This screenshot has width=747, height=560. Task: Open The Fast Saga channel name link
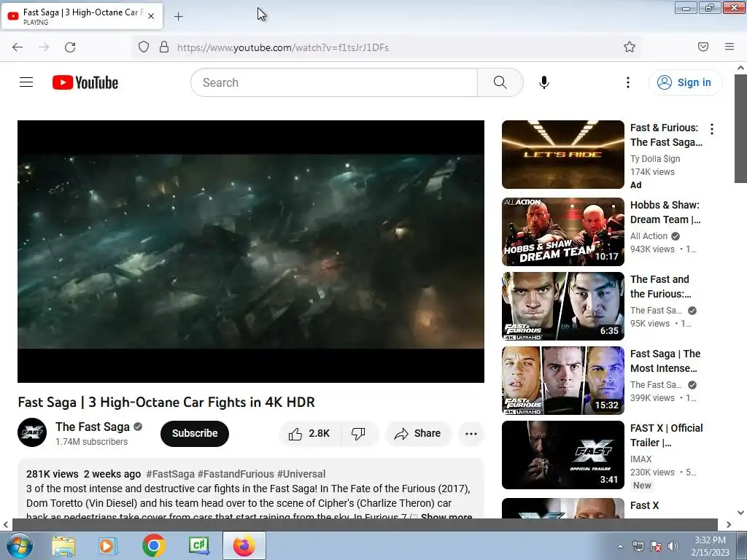(x=93, y=427)
